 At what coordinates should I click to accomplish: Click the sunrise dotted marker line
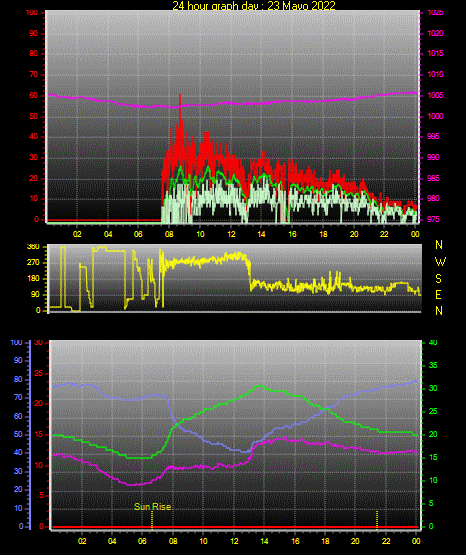pos(152,520)
